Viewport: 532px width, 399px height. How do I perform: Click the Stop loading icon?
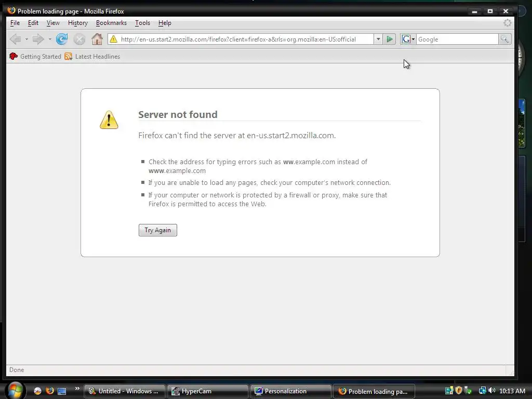tap(79, 39)
